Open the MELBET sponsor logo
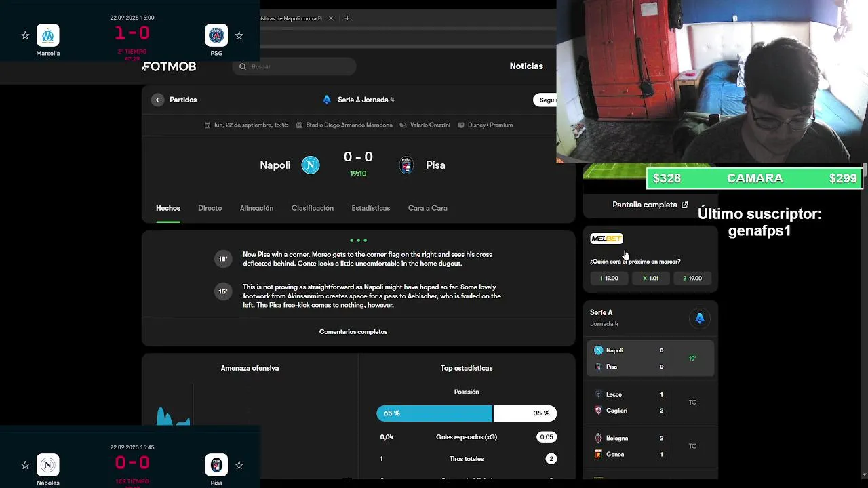The height and width of the screenshot is (488, 868). click(x=606, y=239)
